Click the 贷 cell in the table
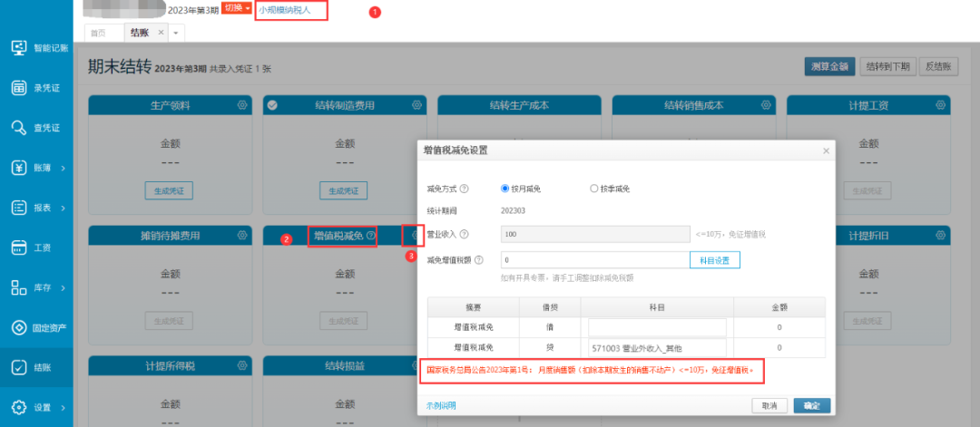 click(x=550, y=348)
